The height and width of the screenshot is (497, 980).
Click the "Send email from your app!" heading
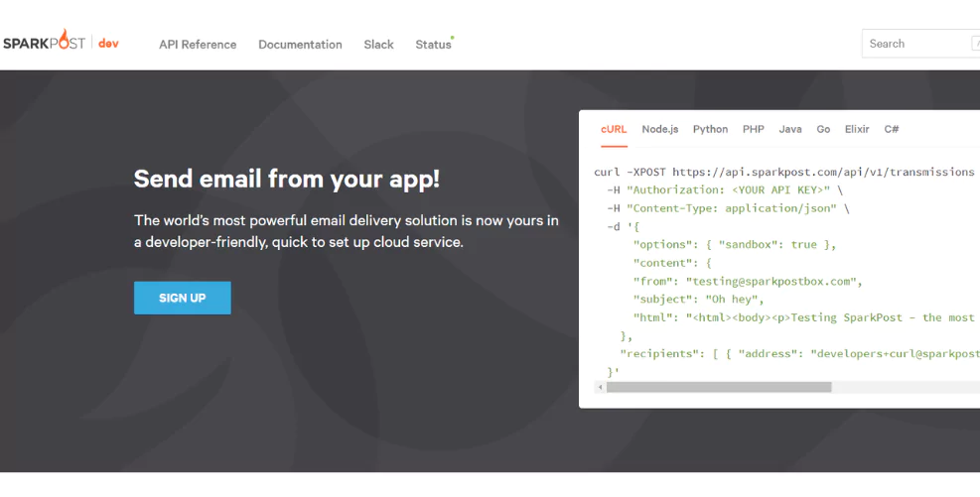point(287,180)
